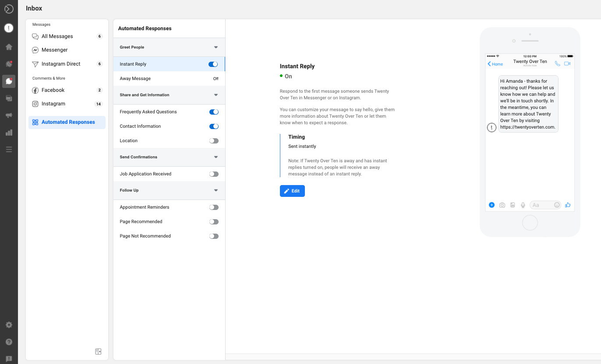Enable the Appointment Reminders toggle
This screenshot has width=601, height=364.
coord(214,207)
